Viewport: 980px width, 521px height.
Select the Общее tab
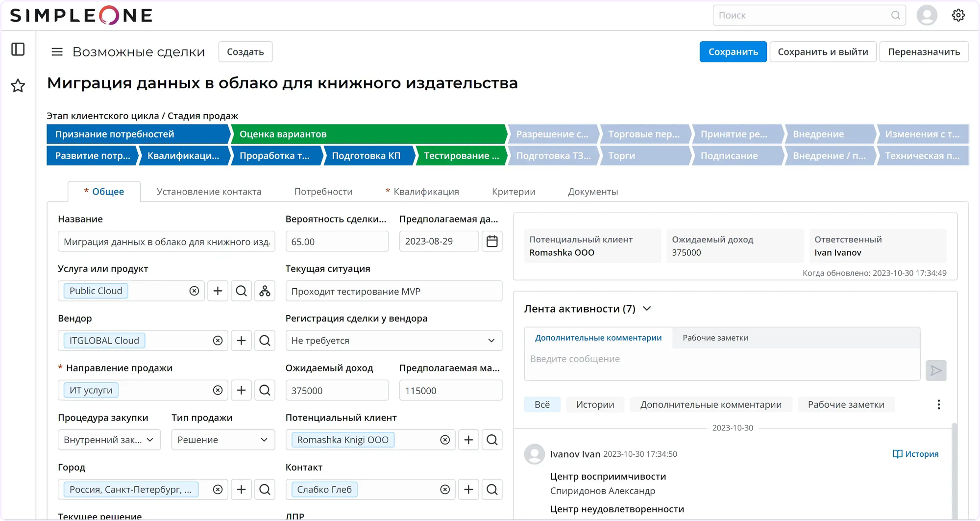pos(104,192)
